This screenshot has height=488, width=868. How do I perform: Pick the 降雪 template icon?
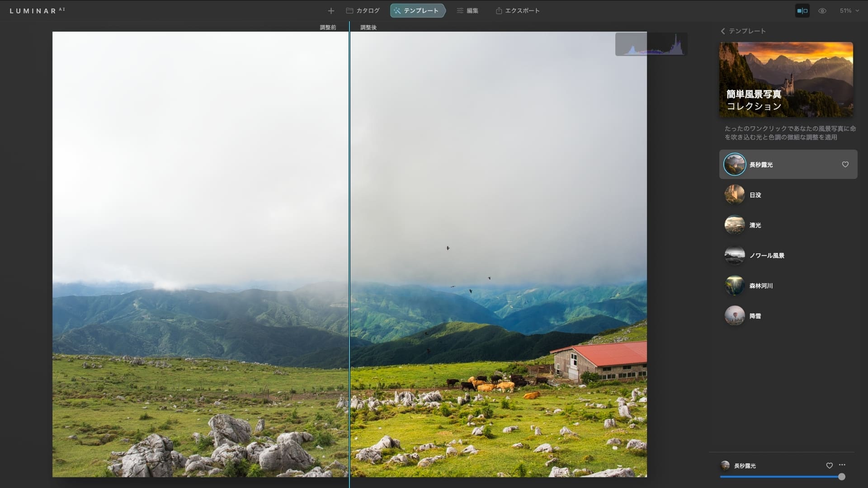point(734,316)
